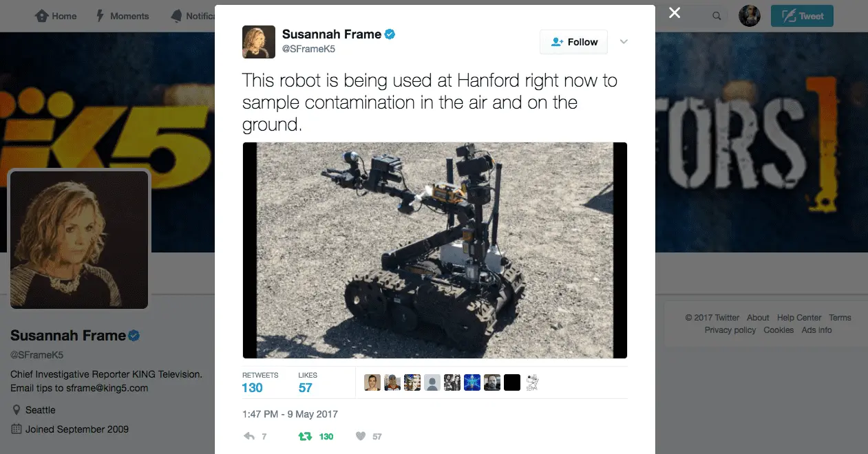Retweet using the green retweet icon

click(305, 436)
